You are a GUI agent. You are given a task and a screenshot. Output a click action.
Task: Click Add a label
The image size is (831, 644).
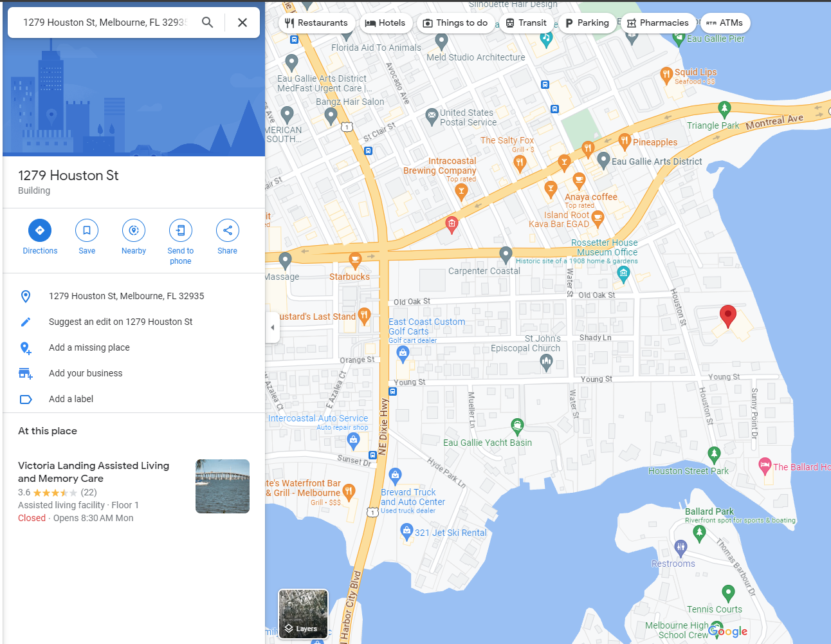134,399
